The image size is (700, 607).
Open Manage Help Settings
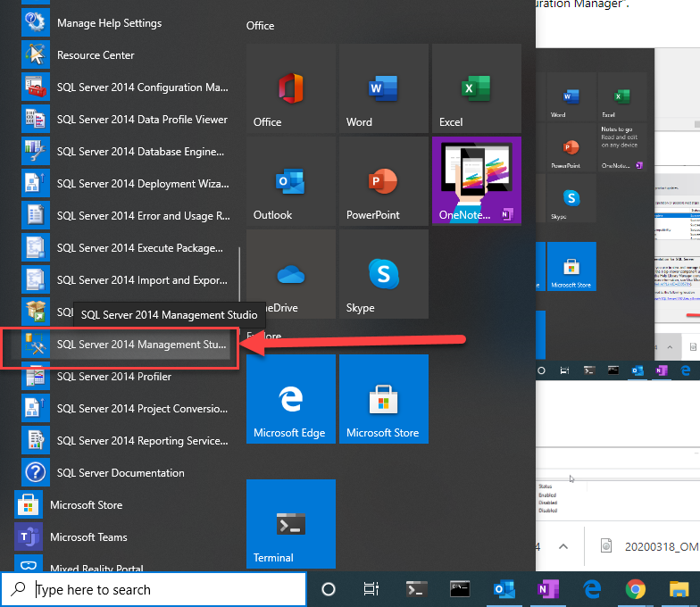coord(125,23)
